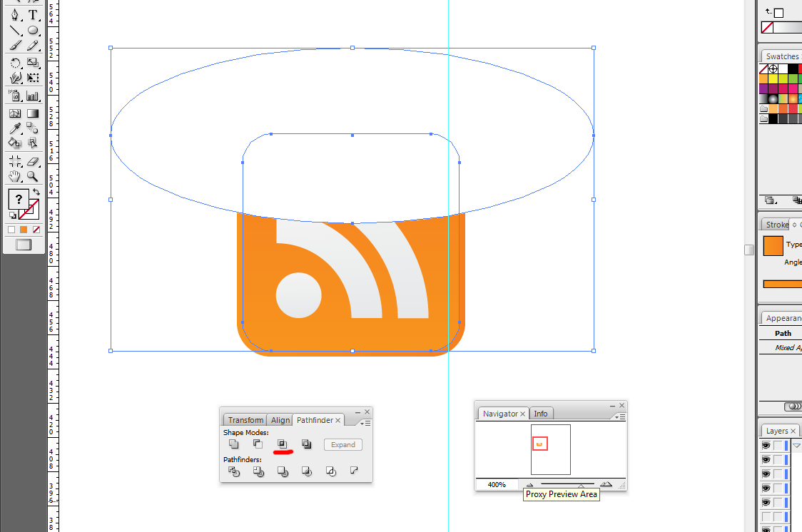This screenshot has width=802, height=532.
Task: Select the Rotate tool
Action: 15,63
